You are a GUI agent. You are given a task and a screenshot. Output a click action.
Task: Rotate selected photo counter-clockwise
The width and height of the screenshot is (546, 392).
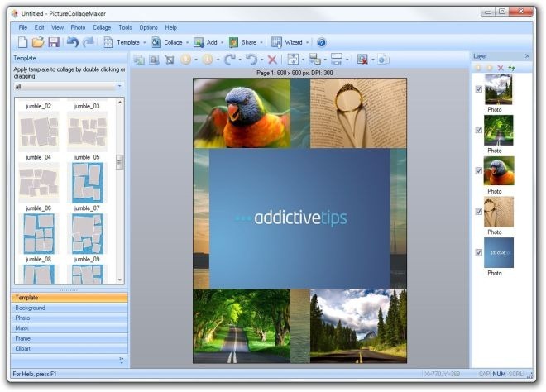coord(251,60)
